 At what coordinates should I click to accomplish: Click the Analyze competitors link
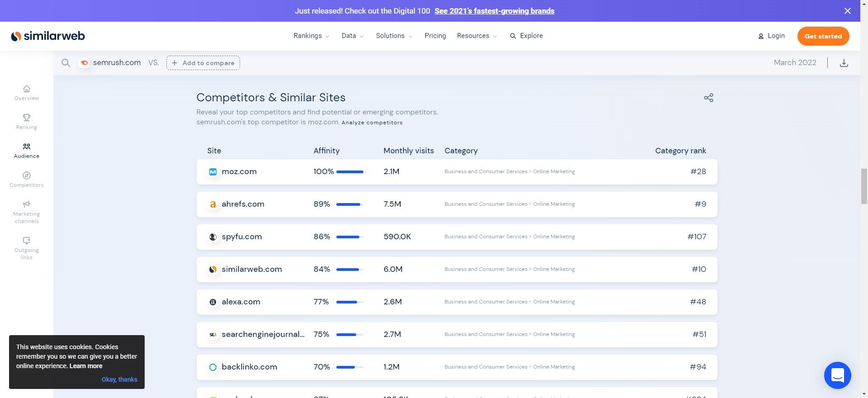coord(372,123)
